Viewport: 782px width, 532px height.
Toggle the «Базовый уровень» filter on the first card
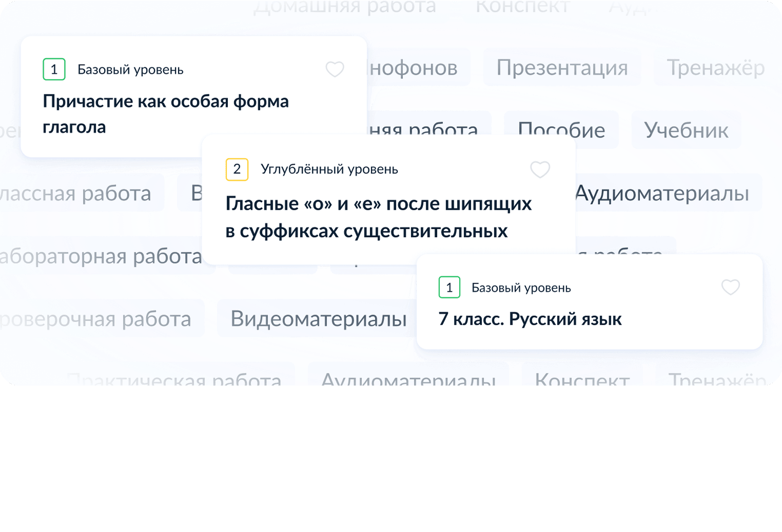click(x=130, y=69)
